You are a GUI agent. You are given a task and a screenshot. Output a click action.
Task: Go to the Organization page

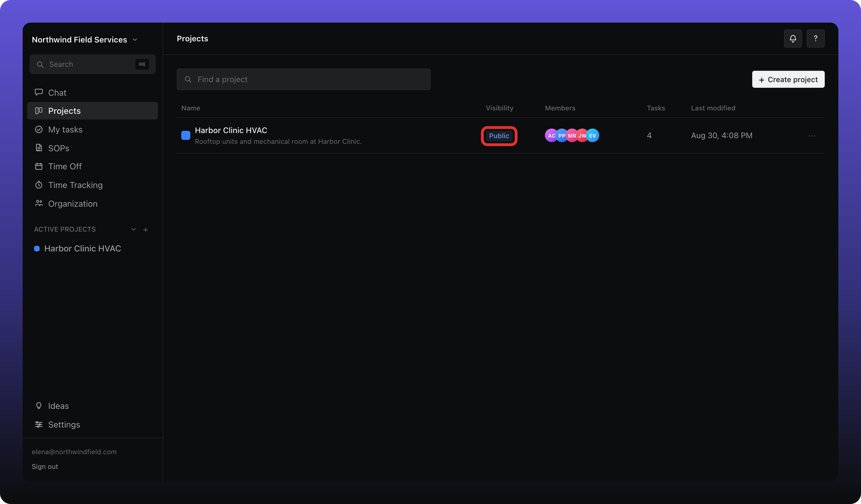93,204
